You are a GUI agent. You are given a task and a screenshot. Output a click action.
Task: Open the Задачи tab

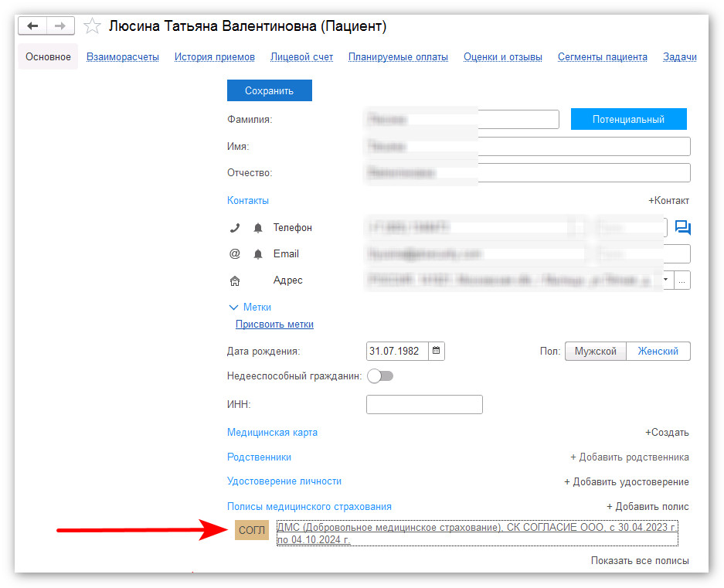point(680,57)
